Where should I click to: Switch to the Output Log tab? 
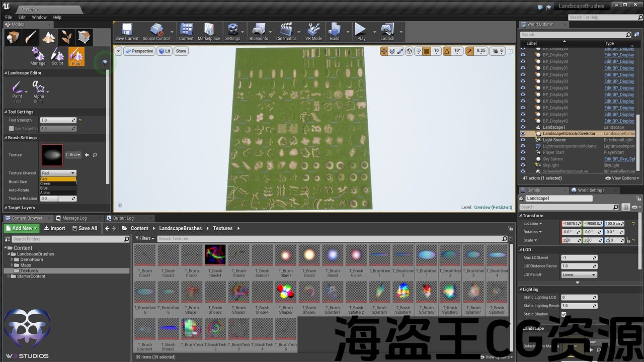pos(123,218)
